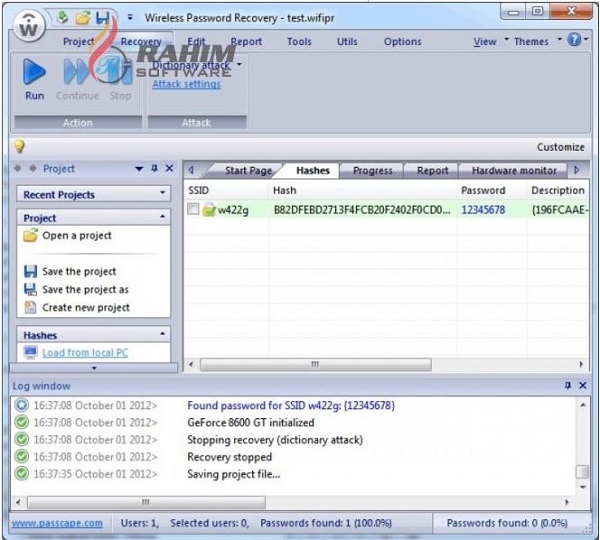Open the Tools ribbon tab
This screenshot has width=600, height=540.
(299, 41)
